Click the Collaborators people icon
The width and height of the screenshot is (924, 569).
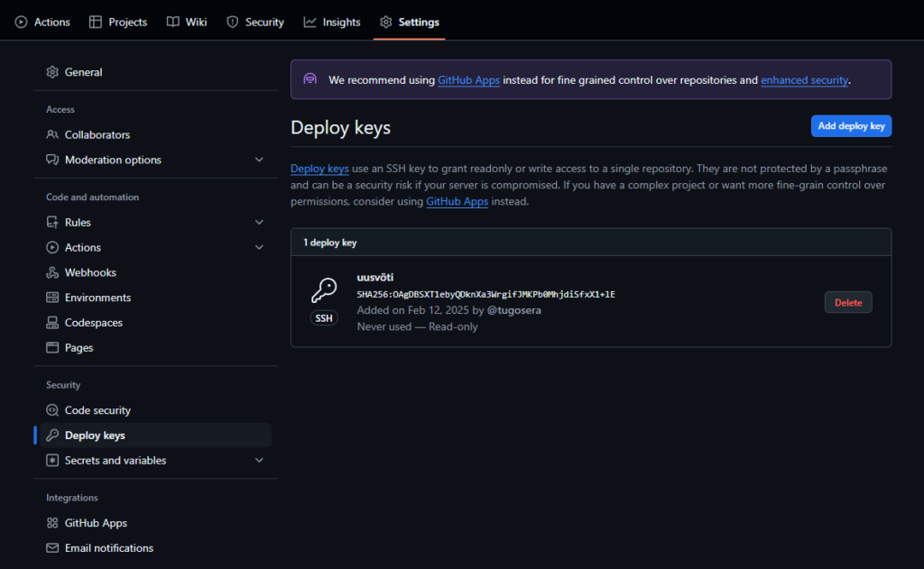[x=52, y=134]
